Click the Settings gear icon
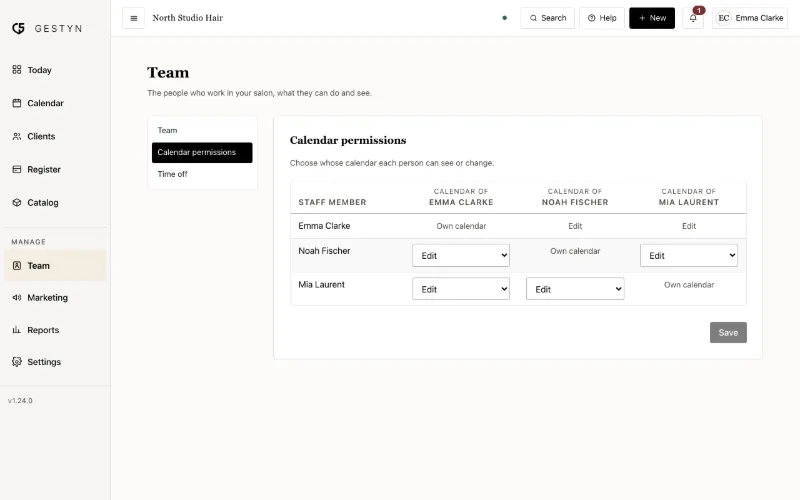The width and height of the screenshot is (800, 500). [17, 362]
